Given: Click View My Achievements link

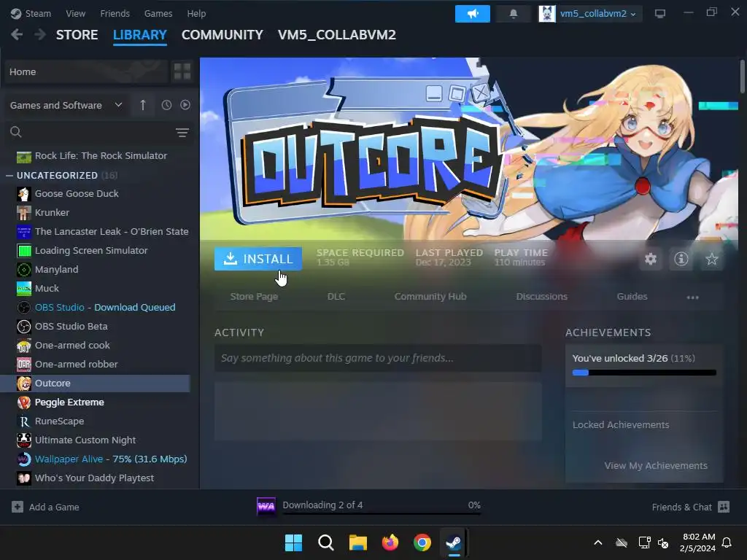Looking at the screenshot, I should [656, 466].
